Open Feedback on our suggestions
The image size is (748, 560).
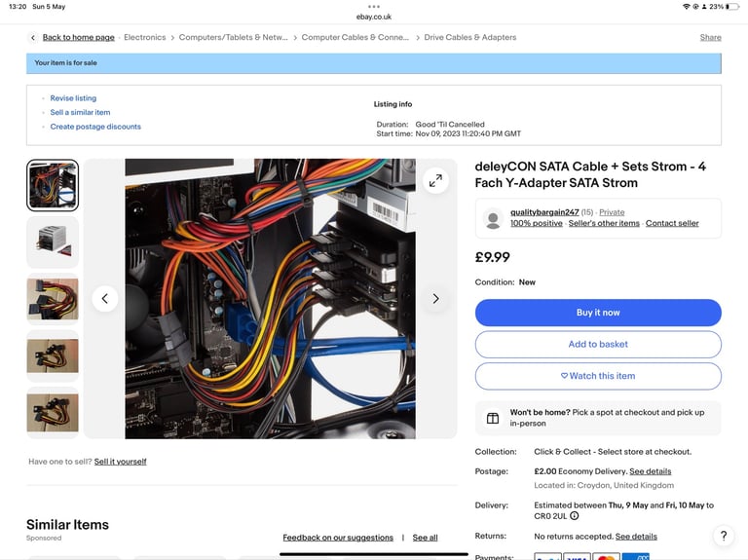pyautogui.click(x=338, y=538)
